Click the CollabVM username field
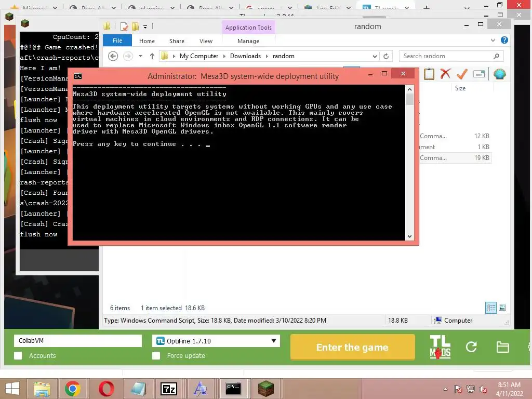532x399 pixels. [x=78, y=341]
